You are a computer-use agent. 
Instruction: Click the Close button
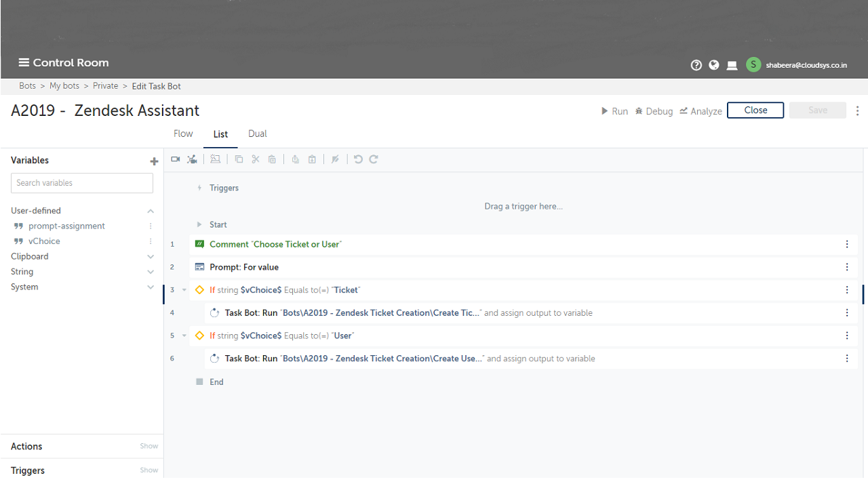[x=755, y=110]
